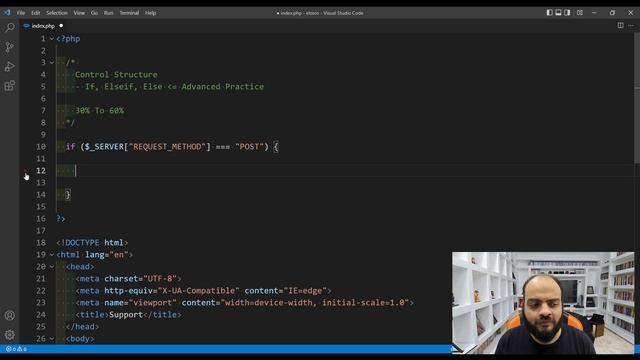Click the closing </head> tag
Screen dimensions: 640x360
pos(82,327)
